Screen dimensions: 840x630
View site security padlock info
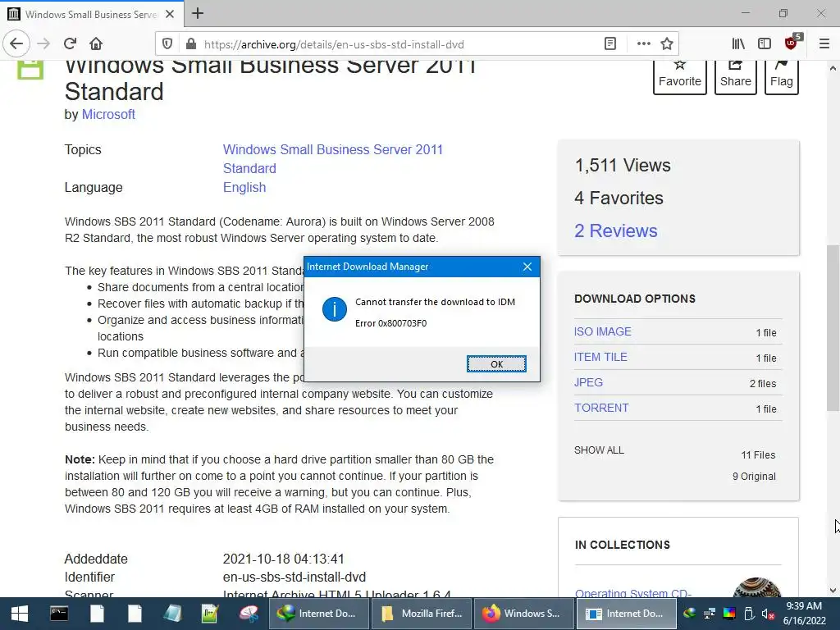tap(190, 44)
